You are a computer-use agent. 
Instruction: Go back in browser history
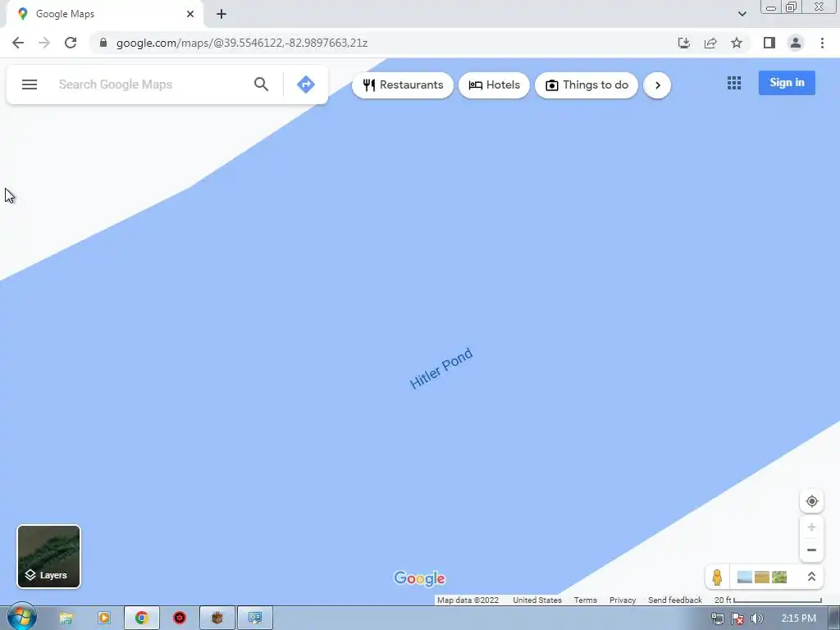pyautogui.click(x=18, y=43)
